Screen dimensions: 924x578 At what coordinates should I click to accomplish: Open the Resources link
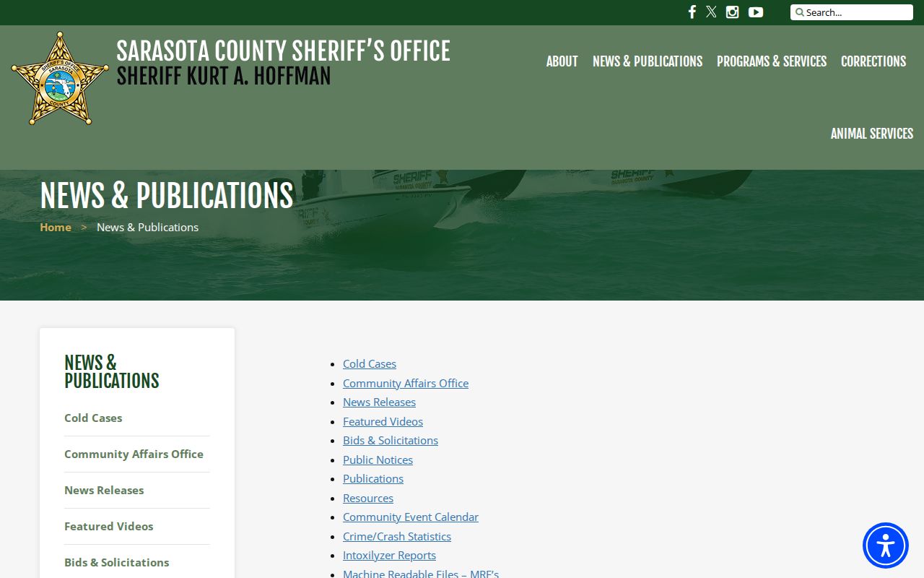coord(368,498)
